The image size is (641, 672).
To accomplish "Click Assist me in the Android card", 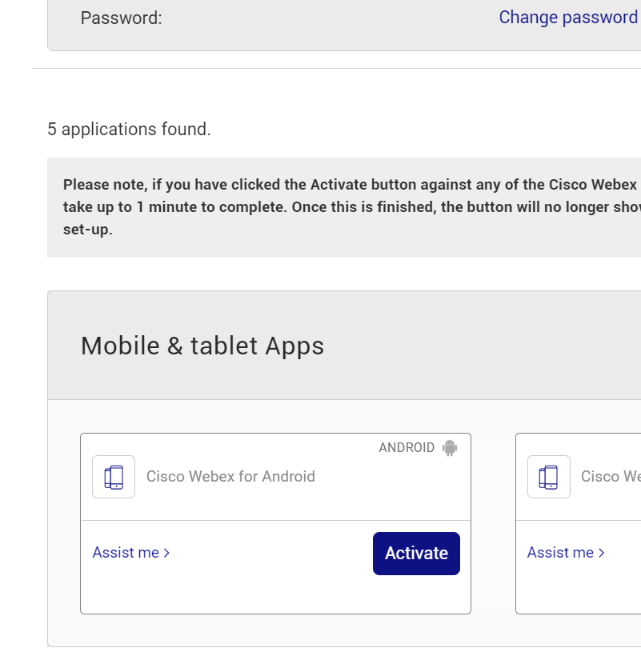I will coord(131,553).
